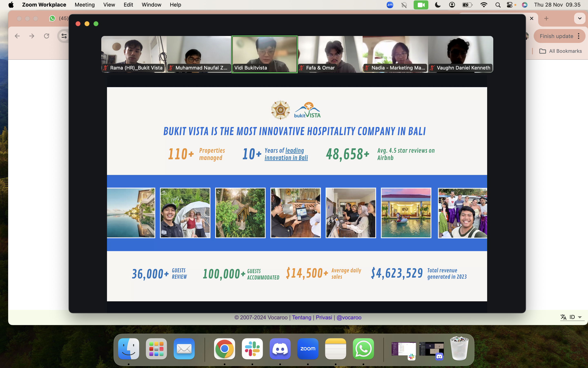The image size is (588, 368).
Task: Select Vidi Bukitvista video tile
Action: [x=265, y=54]
